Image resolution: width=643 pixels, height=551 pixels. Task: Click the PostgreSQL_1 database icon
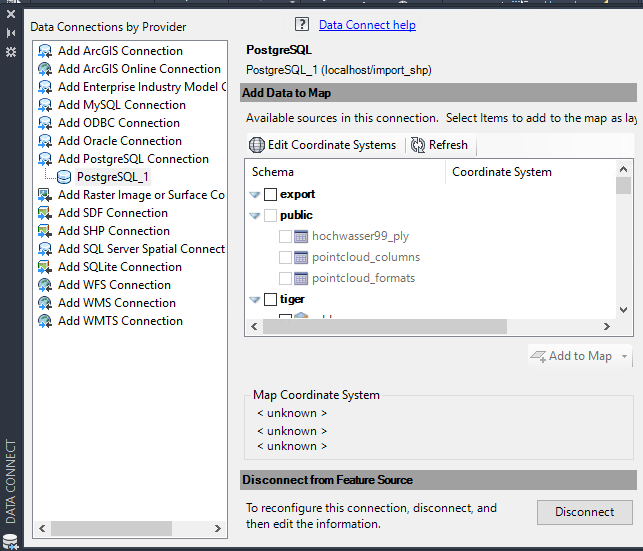tap(64, 177)
